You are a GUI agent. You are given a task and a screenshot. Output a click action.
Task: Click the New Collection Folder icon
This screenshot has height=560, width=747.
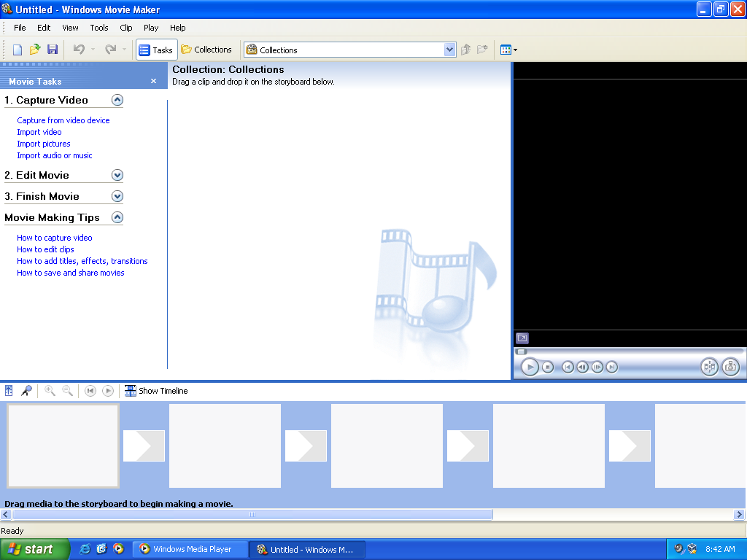[482, 50]
